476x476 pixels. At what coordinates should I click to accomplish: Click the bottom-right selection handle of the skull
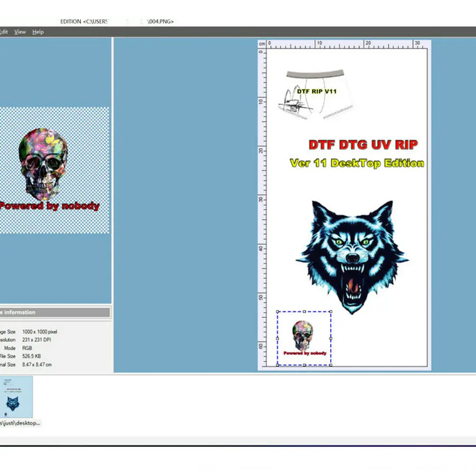pos(331,365)
